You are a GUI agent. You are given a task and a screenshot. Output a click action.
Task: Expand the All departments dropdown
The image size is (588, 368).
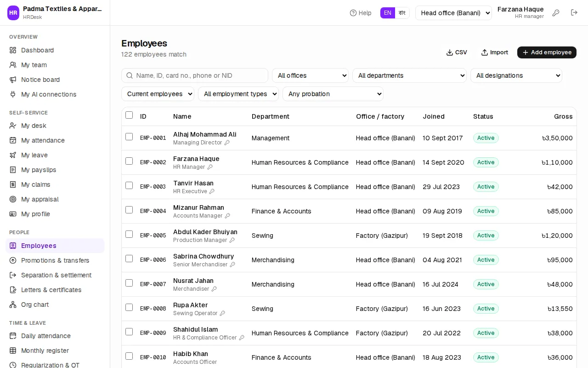pyautogui.click(x=409, y=75)
